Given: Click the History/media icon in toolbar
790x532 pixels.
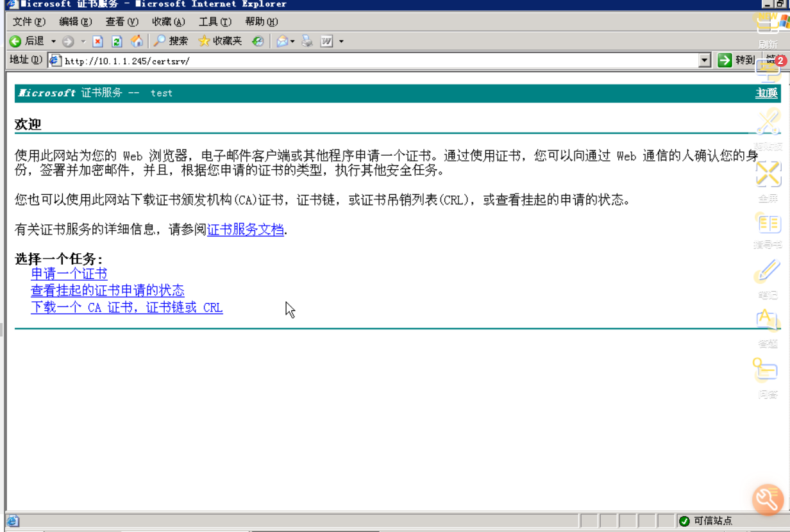Looking at the screenshot, I should click(x=258, y=41).
